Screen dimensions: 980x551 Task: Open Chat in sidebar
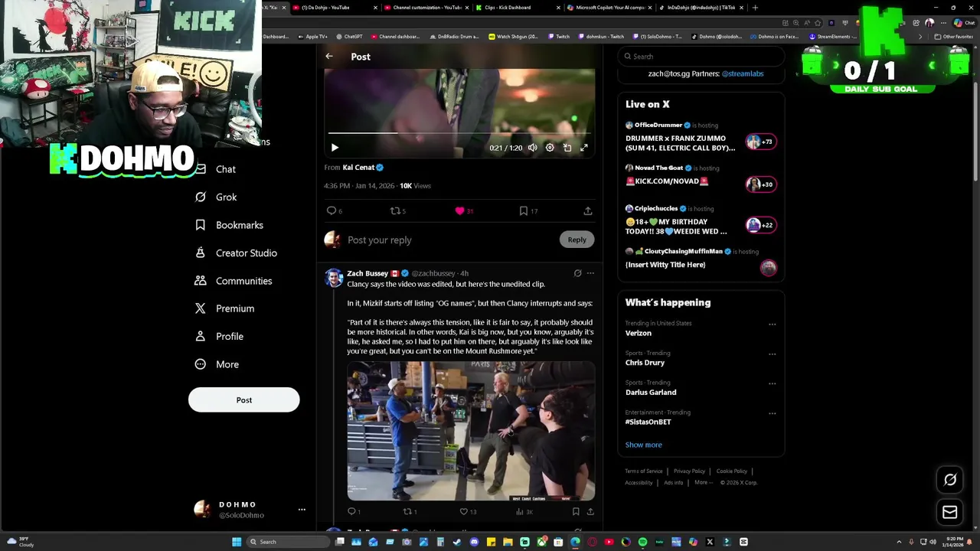click(x=216, y=169)
